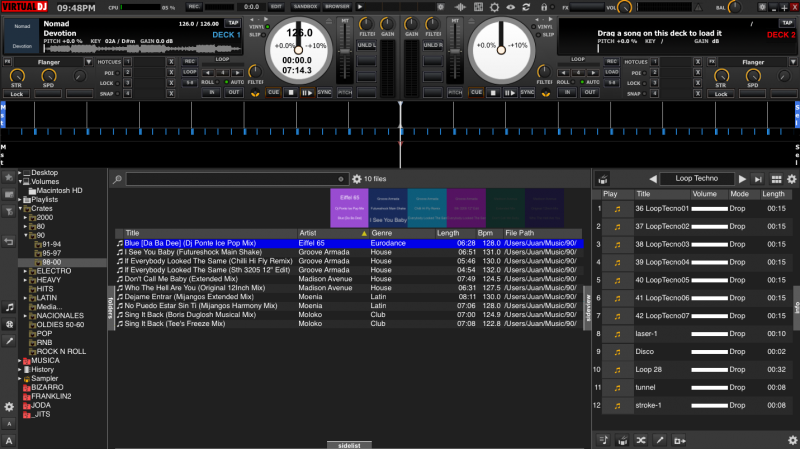Viewport: 800px width, 449px height.
Task: Adjust volume bar of sample Loop 28
Action: coord(709,370)
